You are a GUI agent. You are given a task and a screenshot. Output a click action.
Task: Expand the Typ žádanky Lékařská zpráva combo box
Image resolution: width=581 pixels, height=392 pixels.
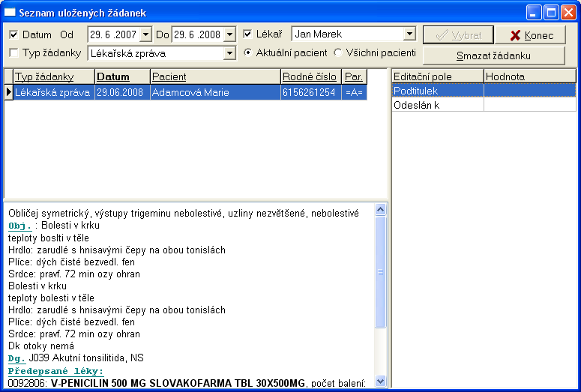pos(229,53)
